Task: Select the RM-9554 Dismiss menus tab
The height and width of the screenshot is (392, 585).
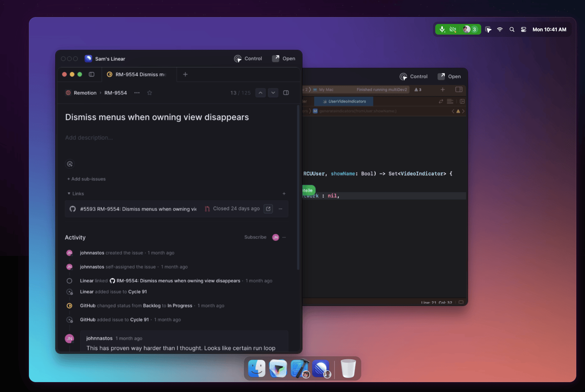Action: click(x=139, y=75)
